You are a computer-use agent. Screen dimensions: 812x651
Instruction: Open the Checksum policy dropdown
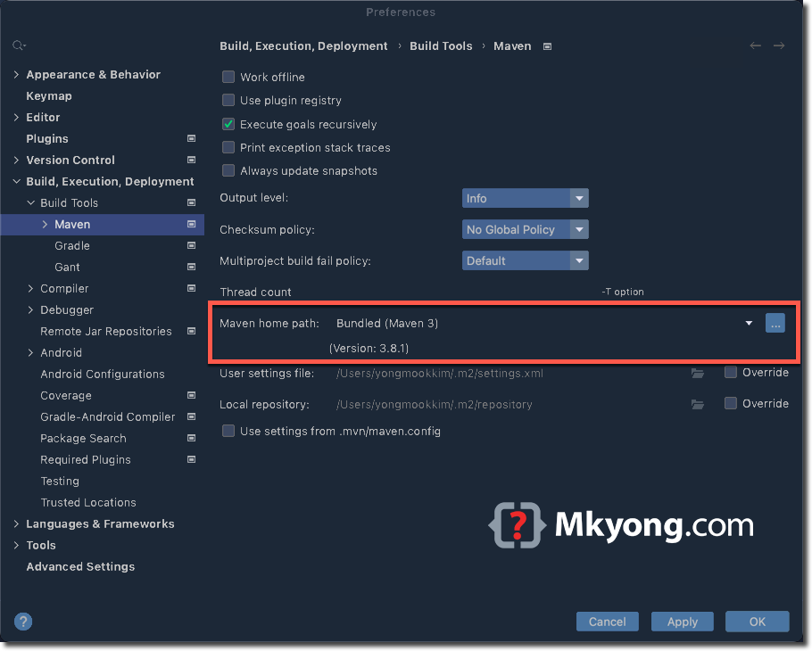point(525,229)
